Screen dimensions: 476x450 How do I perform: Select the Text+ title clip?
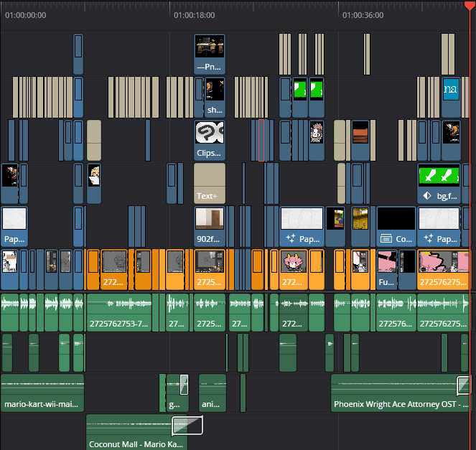point(210,183)
